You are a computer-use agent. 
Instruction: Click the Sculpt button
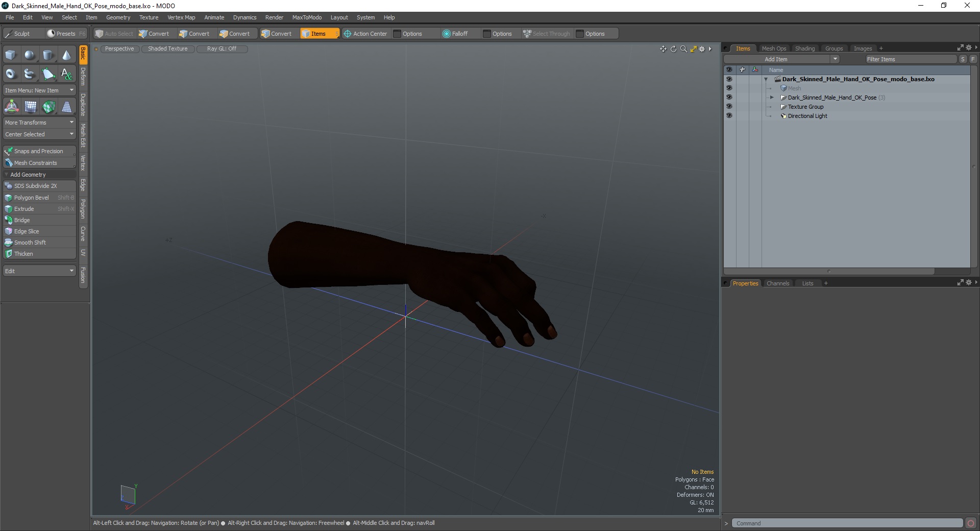click(x=22, y=34)
